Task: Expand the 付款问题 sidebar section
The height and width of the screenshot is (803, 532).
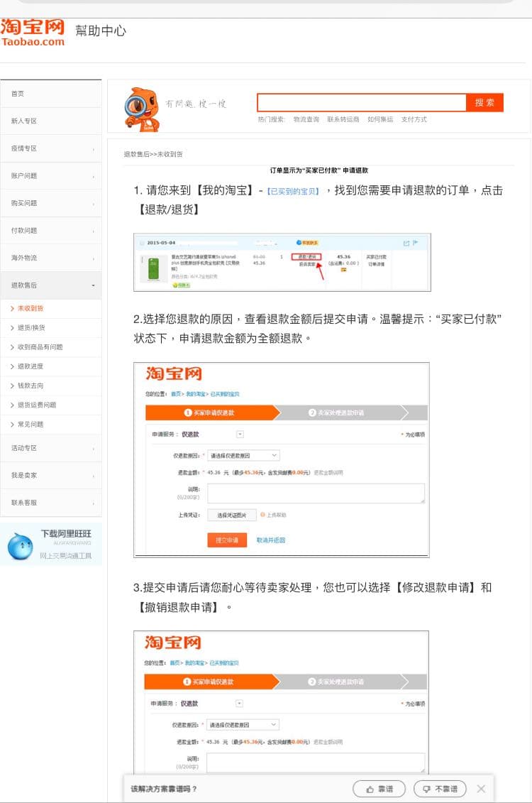Action: (50, 231)
